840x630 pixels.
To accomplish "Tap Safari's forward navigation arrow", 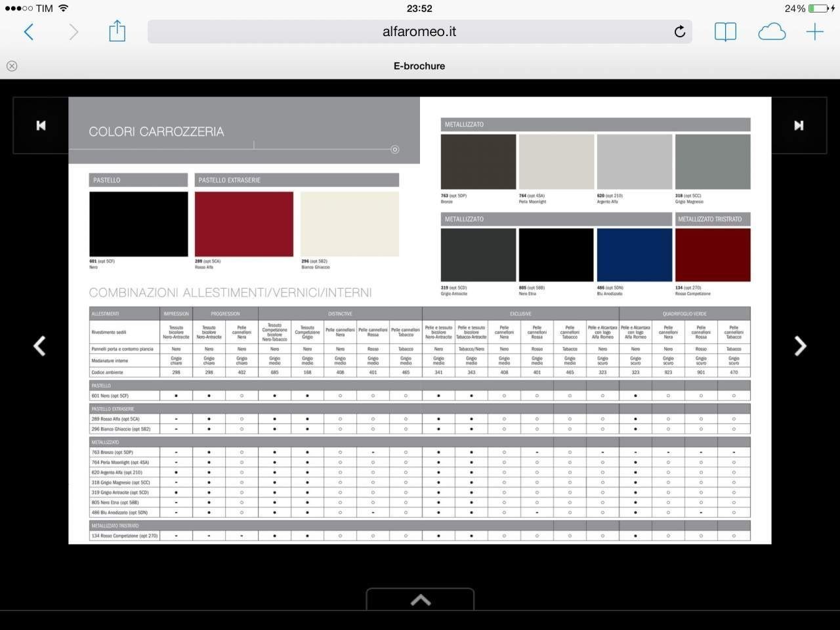I will [73, 31].
